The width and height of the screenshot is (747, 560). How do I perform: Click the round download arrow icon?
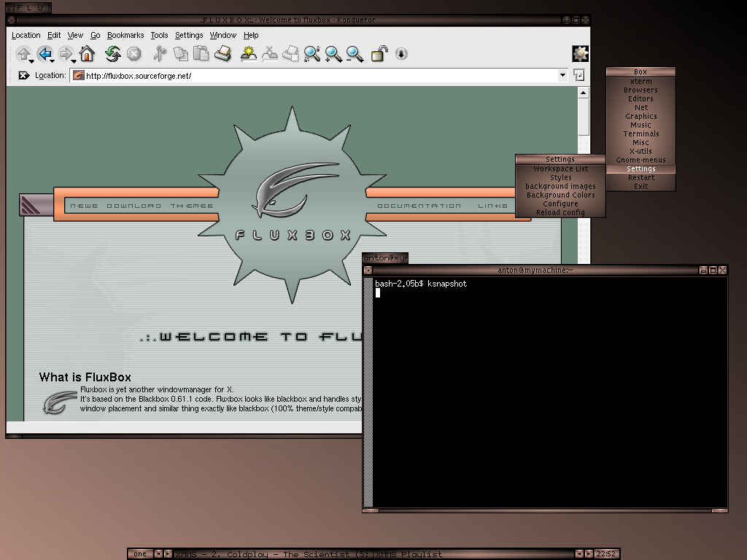click(401, 54)
